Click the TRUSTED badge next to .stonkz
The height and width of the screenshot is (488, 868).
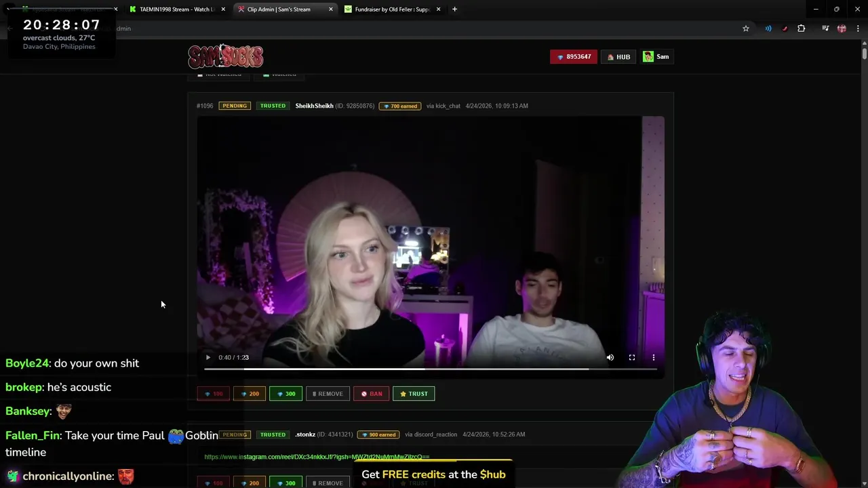point(273,434)
